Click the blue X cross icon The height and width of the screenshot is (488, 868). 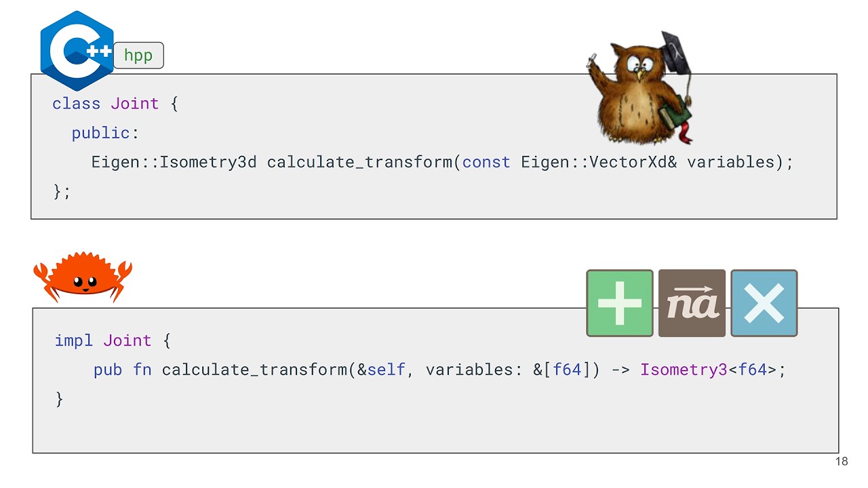pos(764,303)
